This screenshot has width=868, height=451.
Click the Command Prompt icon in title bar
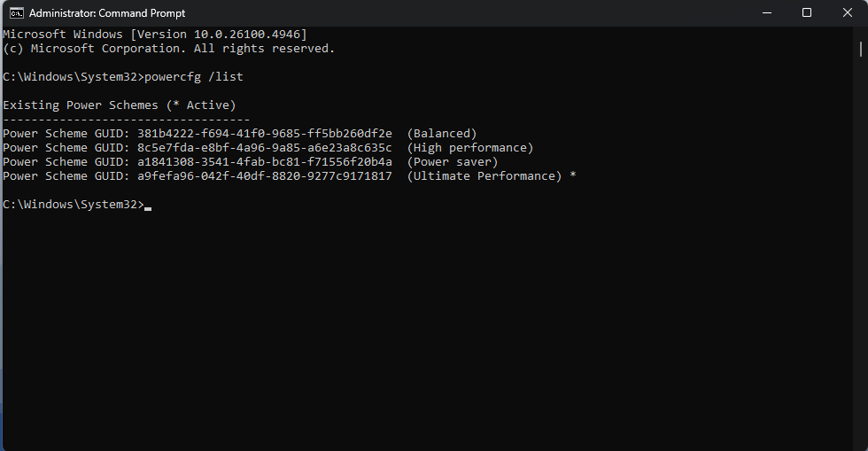coord(17,12)
